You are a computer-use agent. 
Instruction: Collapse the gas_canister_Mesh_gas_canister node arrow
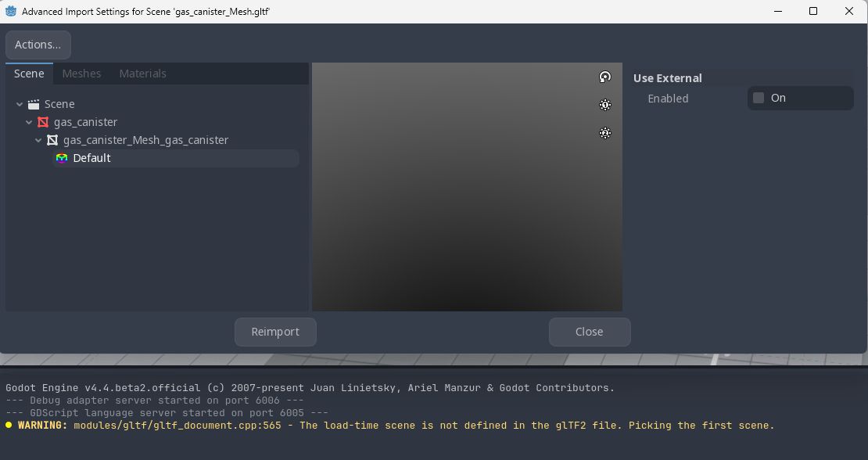click(38, 140)
